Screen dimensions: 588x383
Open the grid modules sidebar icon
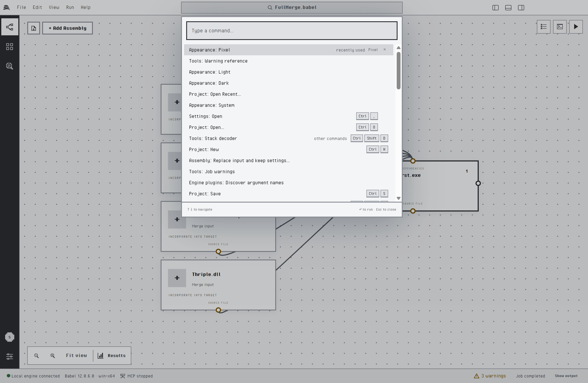coord(10,47)
